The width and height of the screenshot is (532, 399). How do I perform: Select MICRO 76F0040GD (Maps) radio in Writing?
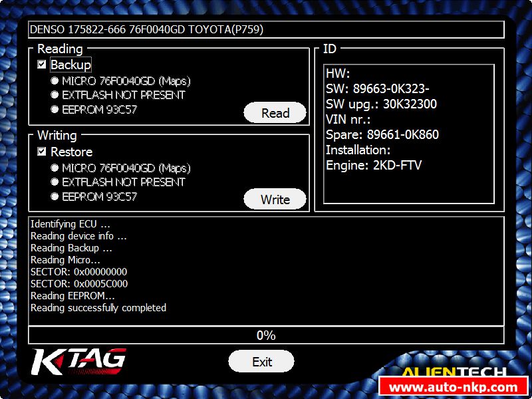(x=55, y=168)
